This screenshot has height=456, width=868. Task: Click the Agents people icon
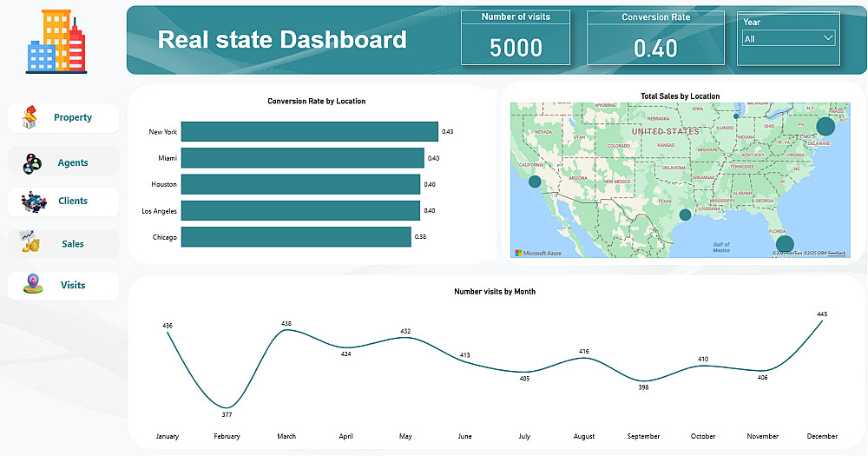click(x=32, y=162)
